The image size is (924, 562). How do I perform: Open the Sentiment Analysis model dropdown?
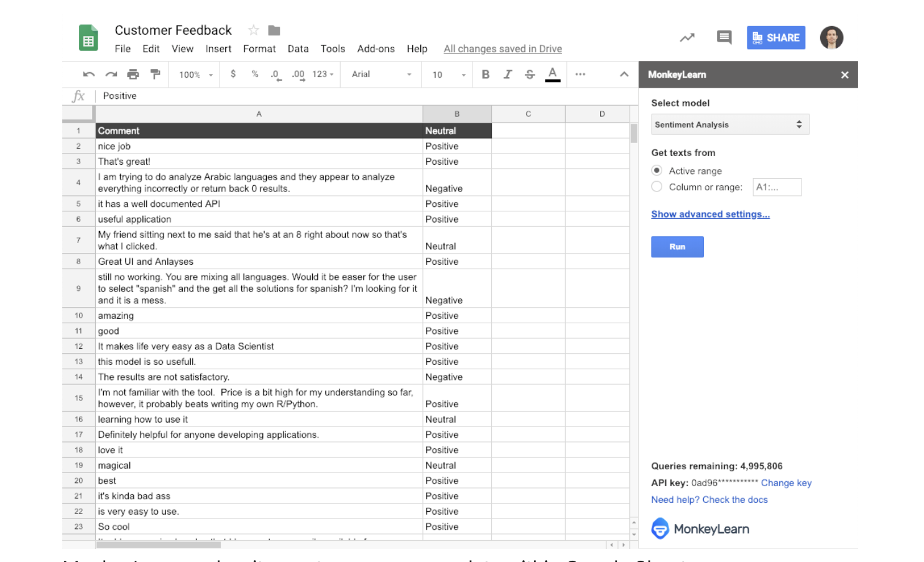pos(730,124)
